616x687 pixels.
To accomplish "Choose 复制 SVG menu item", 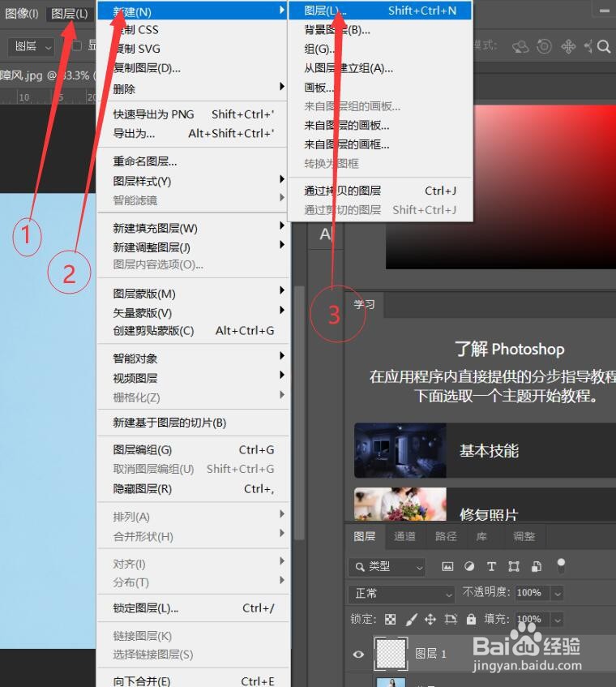I will (192, 49).
